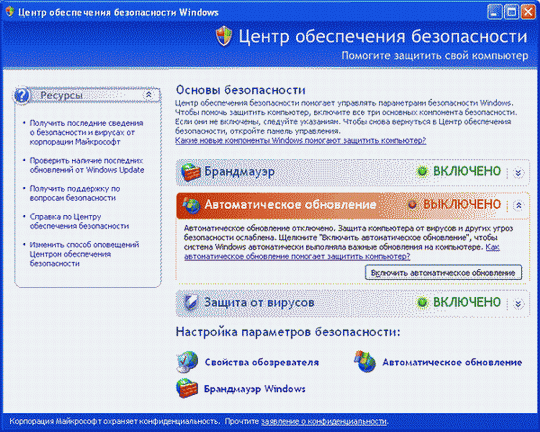Click the red status light on Автоматическое обновление row
The height and width of the screenshot is (432, 540).
pos(412,205)
